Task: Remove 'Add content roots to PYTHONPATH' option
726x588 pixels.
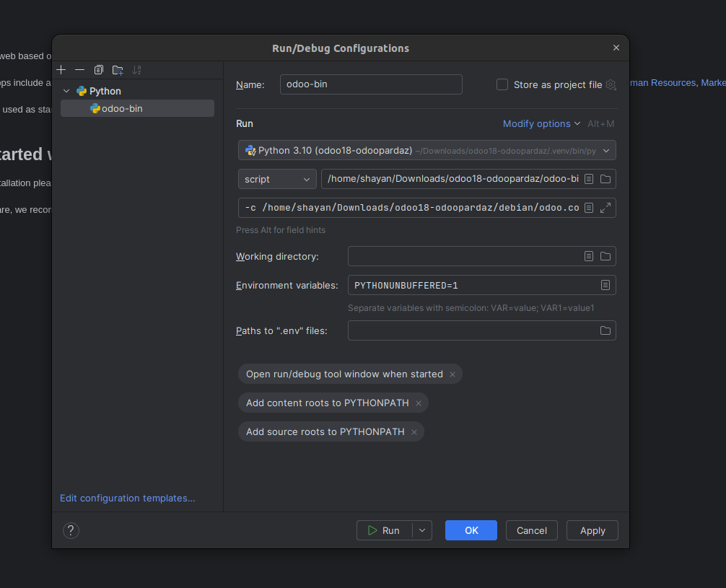Action: (419, 403)
